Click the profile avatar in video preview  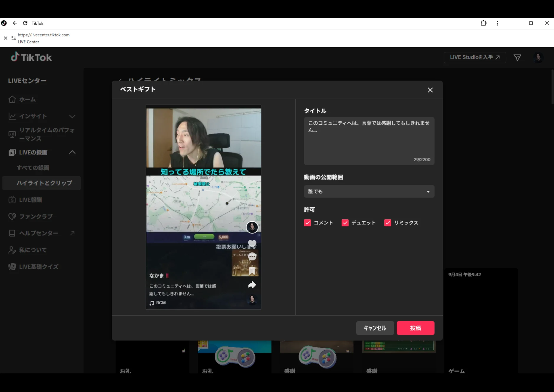252,227
